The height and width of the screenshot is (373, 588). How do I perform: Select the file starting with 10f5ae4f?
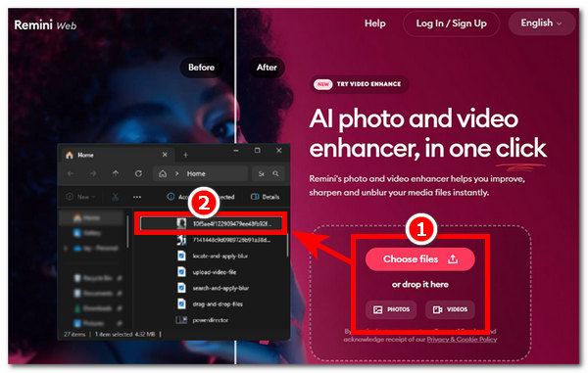[x=211, y=224]
